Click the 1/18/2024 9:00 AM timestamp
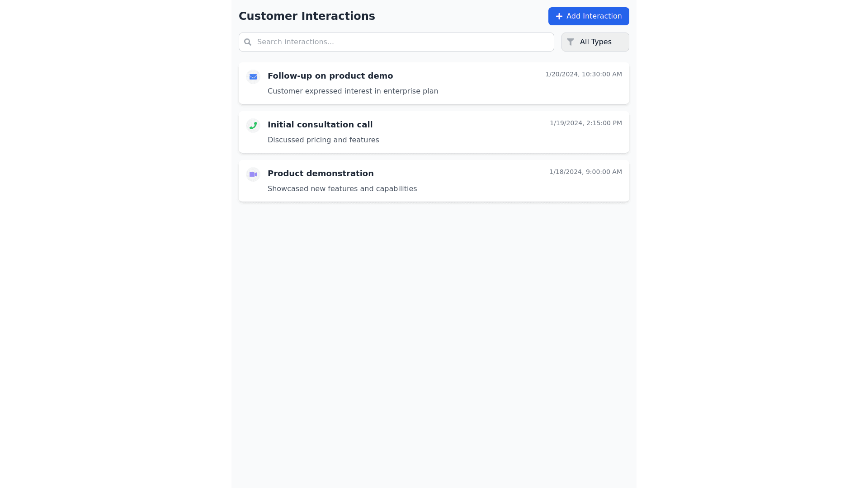868x488 pixels. coord(585,172)
